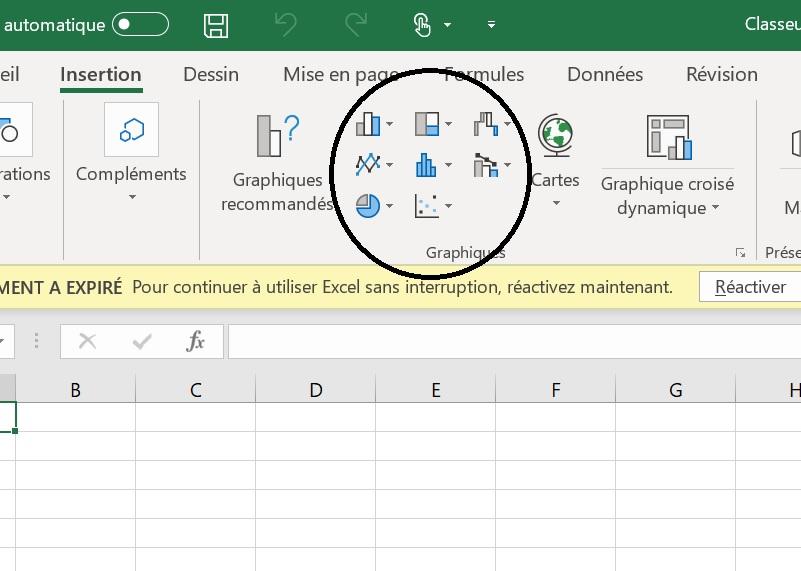This screenshot has height=571, width=801.
Task: Click the Réactiver button
Action: tap(750, 287)
